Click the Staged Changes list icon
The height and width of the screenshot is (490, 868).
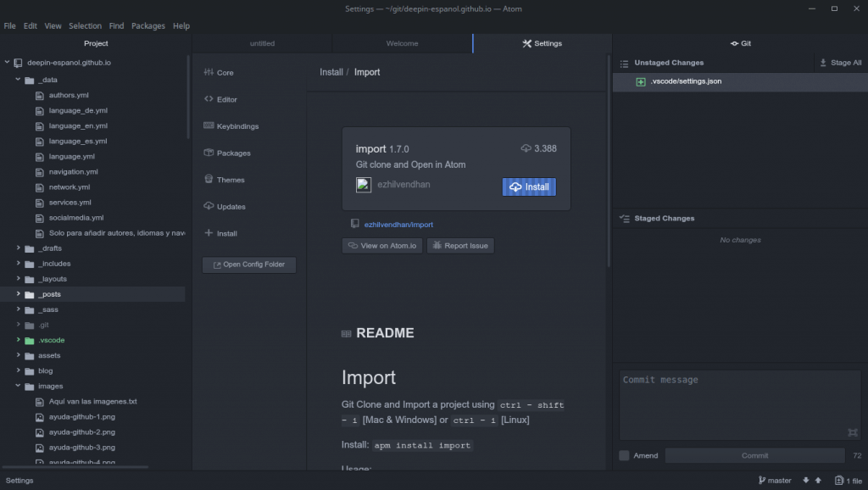625,219
